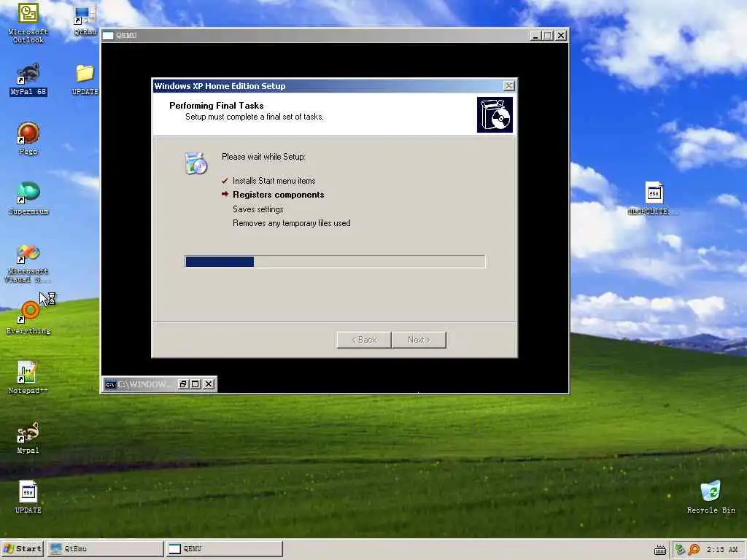747x560 pixels.
Task: Open the Start menu
Action: (23, 549)
